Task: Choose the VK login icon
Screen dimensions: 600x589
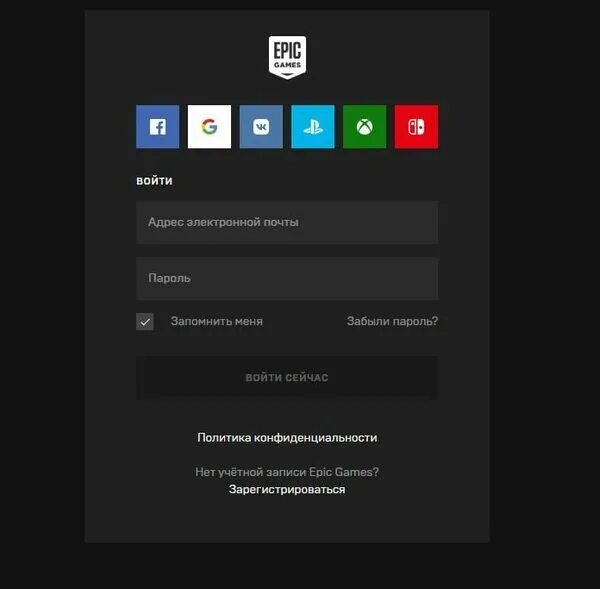Action: click(x=261, y=127)
